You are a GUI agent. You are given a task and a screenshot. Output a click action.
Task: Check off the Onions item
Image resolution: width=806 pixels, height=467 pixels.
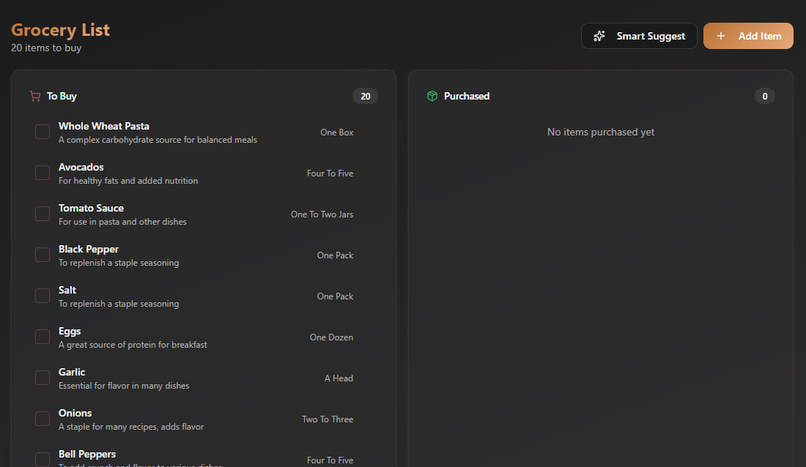[42, 419]
